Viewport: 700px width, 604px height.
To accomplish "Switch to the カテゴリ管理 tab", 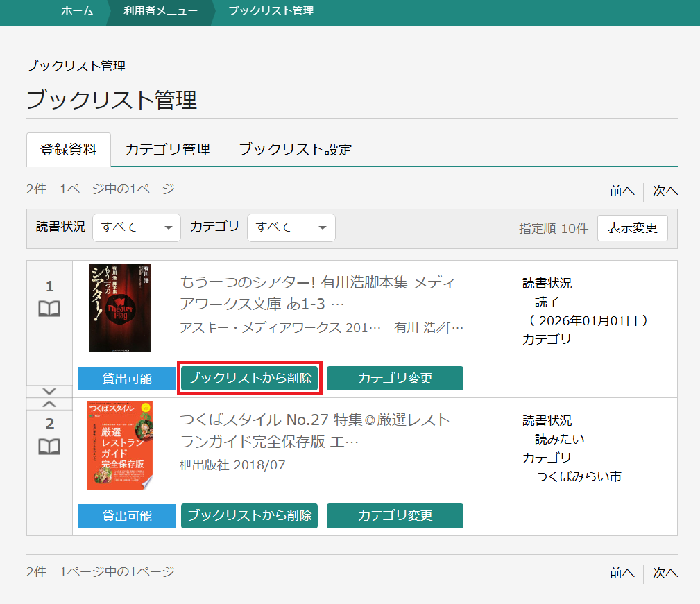I will pos(167,150).
